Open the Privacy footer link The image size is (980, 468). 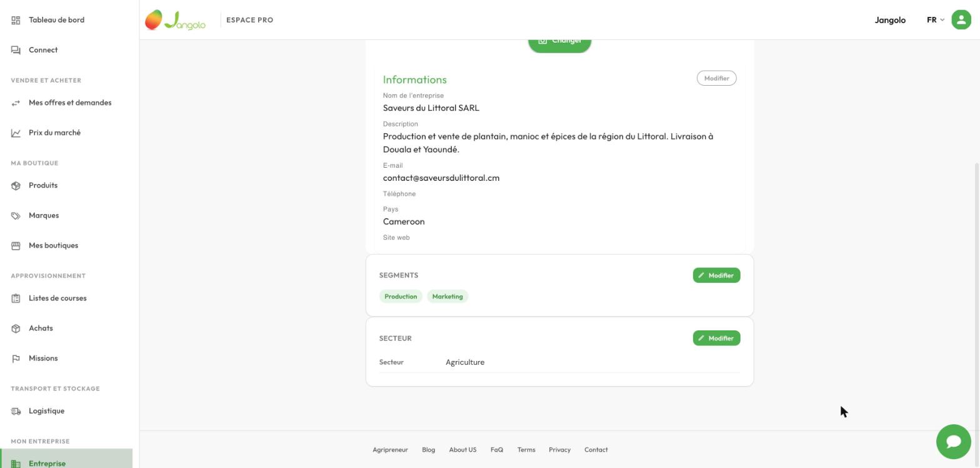click(559, 450)
